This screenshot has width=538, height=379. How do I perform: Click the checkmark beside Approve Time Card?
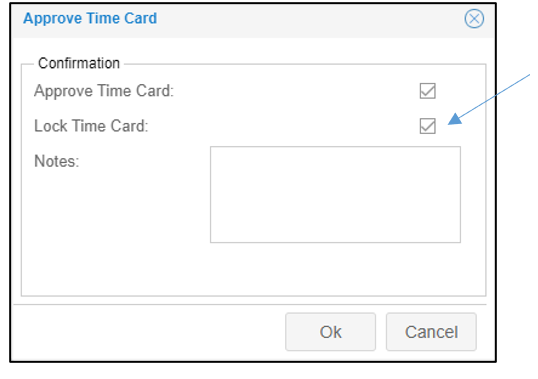pyautogui.click(x=428, y=91)
